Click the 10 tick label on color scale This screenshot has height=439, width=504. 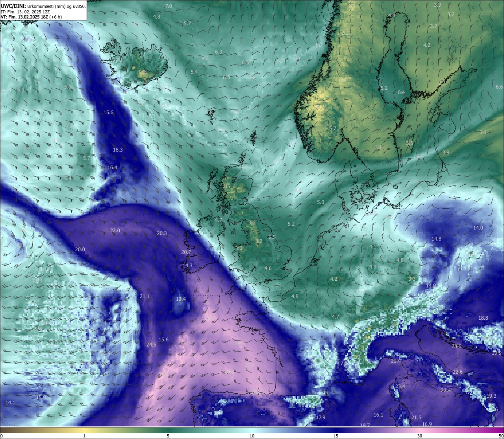click(252, 436)
